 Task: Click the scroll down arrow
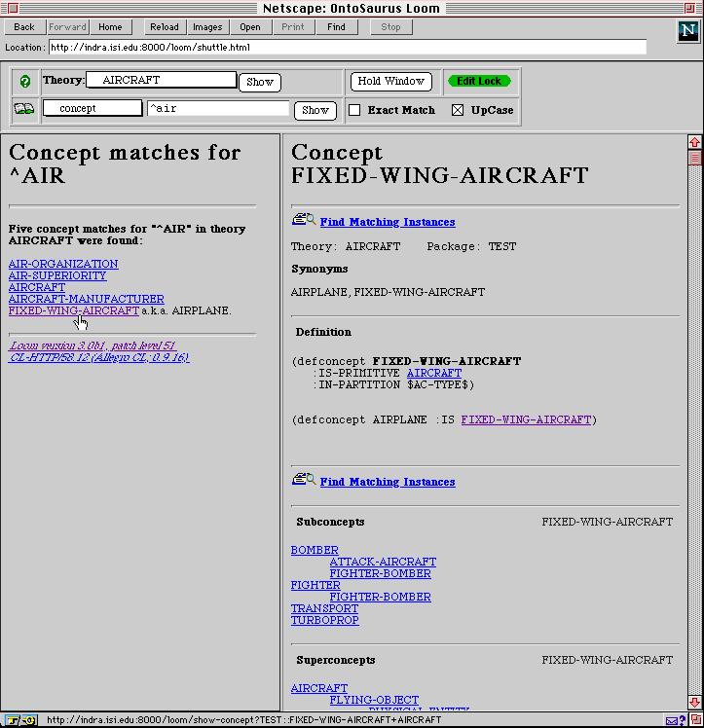[x=694, y=702]
